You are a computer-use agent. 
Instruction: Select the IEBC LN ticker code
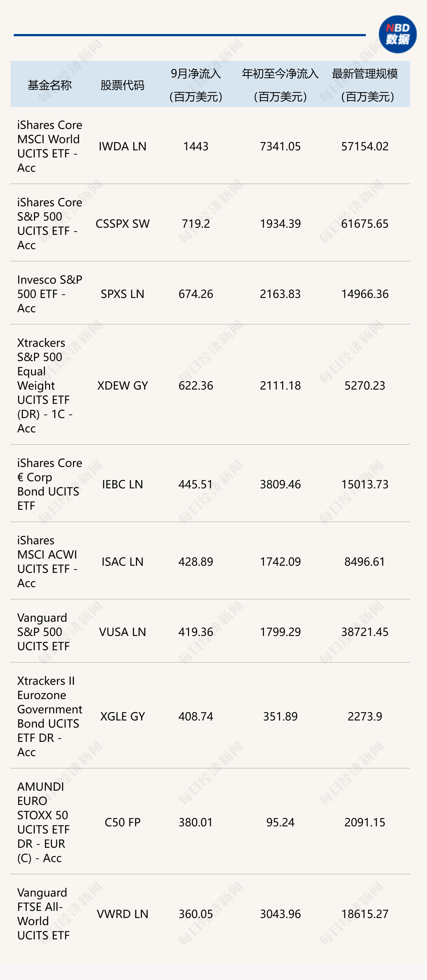(122, 484)
